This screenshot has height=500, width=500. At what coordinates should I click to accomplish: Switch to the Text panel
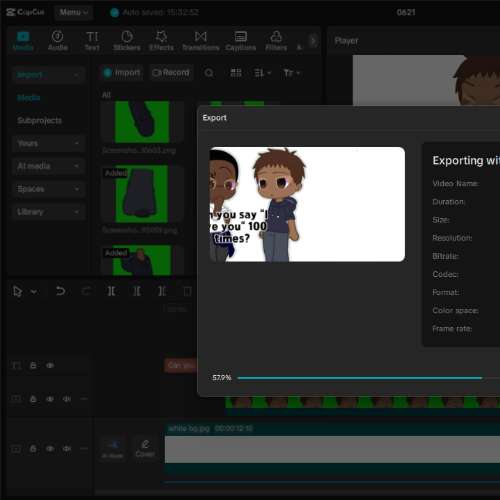point(92,41)
